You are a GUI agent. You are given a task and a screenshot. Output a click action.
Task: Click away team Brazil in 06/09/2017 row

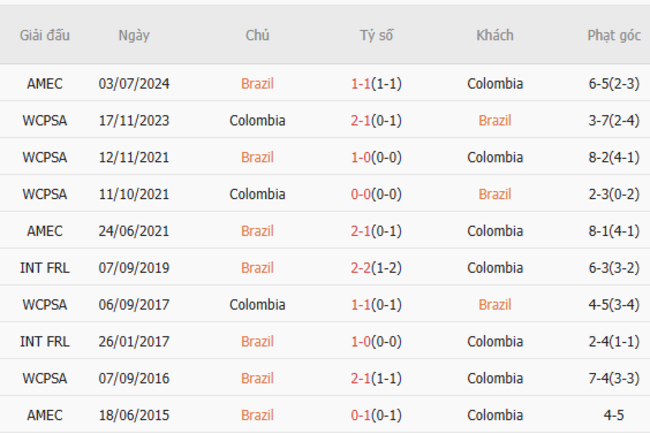tap(495, 305)
